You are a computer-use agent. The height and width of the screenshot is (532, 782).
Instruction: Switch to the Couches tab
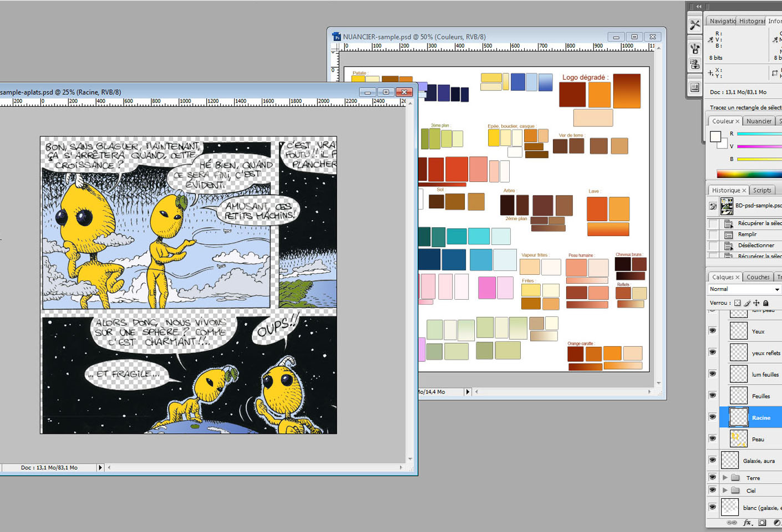coord(758,277)
